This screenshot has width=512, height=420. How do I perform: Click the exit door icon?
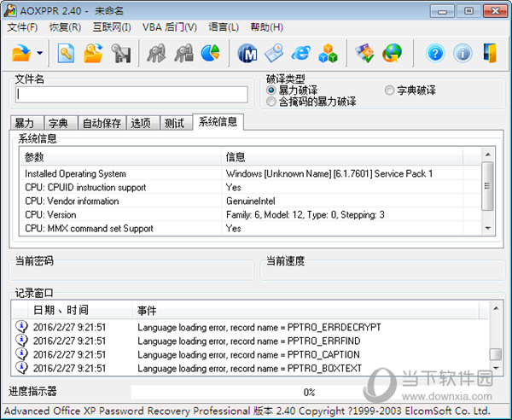pyautogui.click(x=490, y=53)
